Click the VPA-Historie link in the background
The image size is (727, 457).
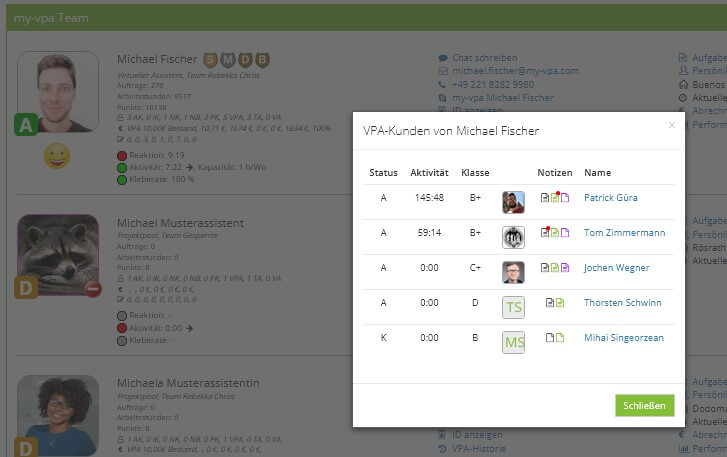click(x=479, y=449)
